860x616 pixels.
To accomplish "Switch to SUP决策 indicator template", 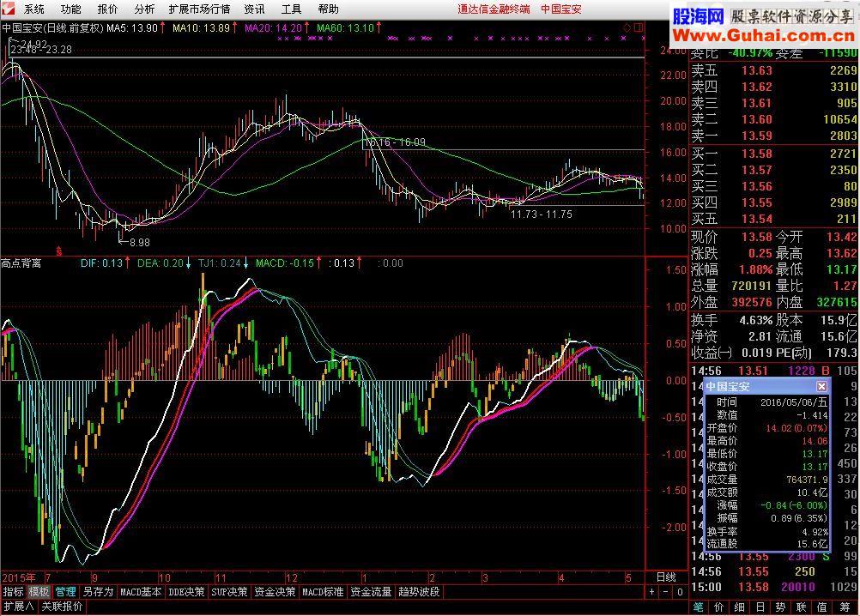I will pos(229,592).
